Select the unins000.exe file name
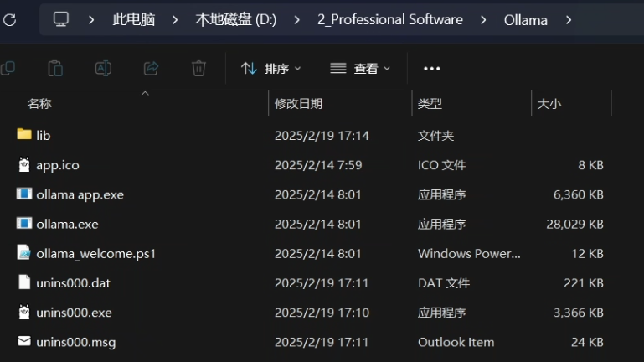 (x=74, y=313)
